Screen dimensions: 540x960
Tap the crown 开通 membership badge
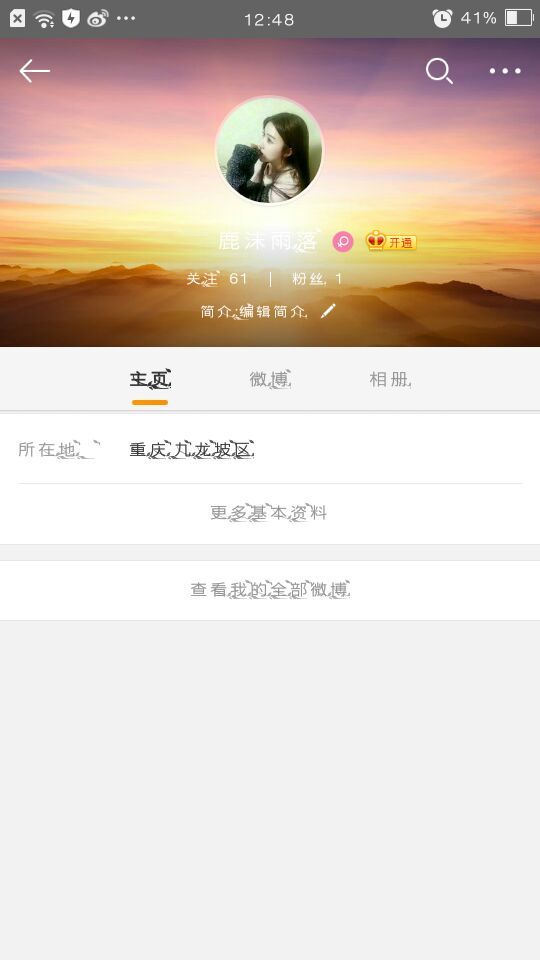(x=391, y=242)
